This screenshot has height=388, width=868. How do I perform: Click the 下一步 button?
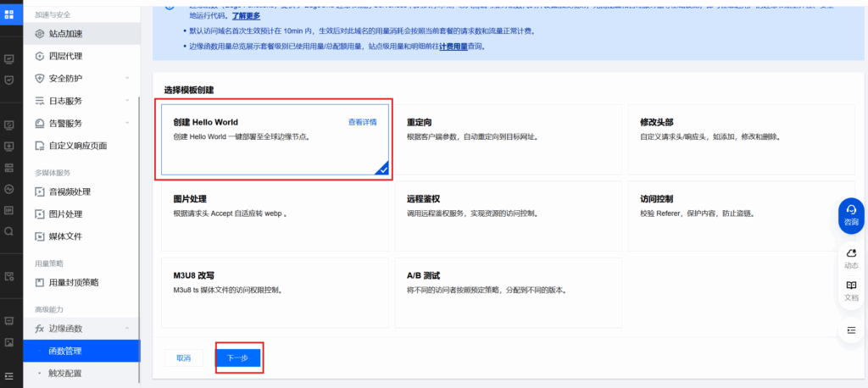[237, 358]
